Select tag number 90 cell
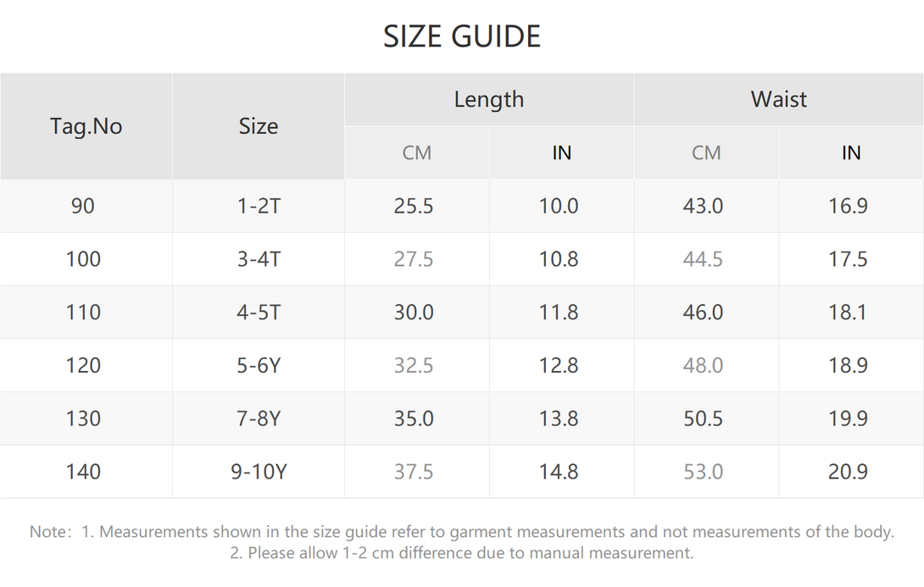Viewport: 924px width, 587px height. 86,206
